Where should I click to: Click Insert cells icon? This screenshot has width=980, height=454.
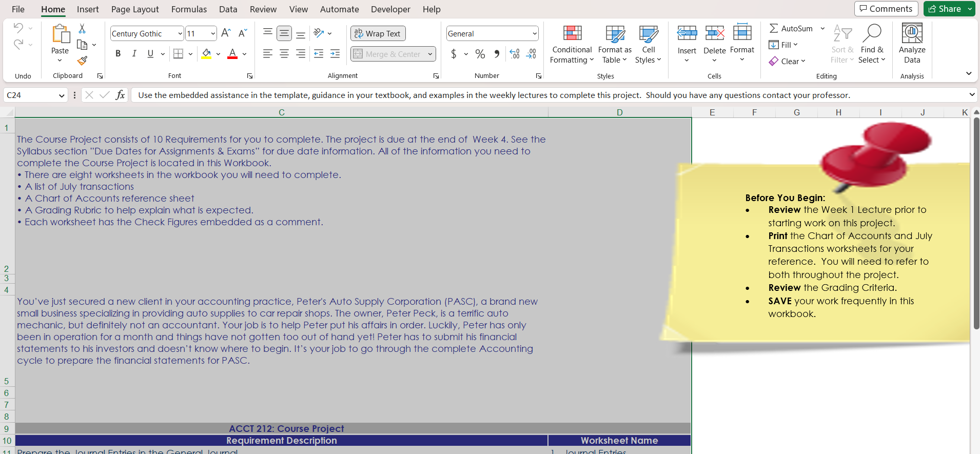click(687, 33)
